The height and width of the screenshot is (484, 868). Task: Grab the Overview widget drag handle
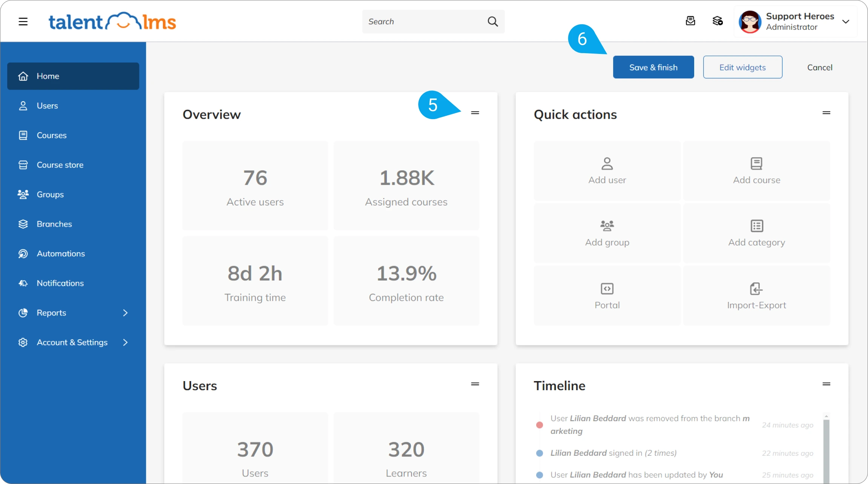[x=475, y=113]
